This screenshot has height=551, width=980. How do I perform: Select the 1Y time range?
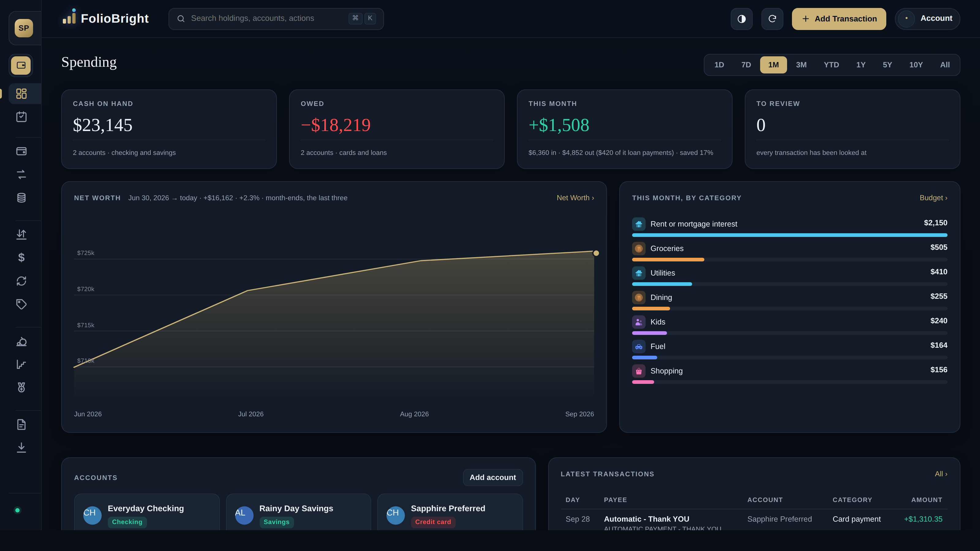(861, 65)
